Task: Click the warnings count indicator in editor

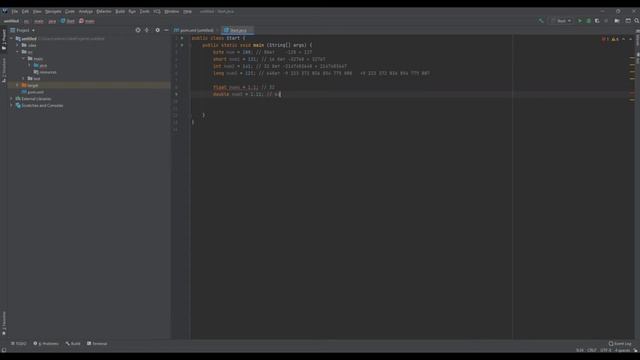Action: (x=615, y=39)
